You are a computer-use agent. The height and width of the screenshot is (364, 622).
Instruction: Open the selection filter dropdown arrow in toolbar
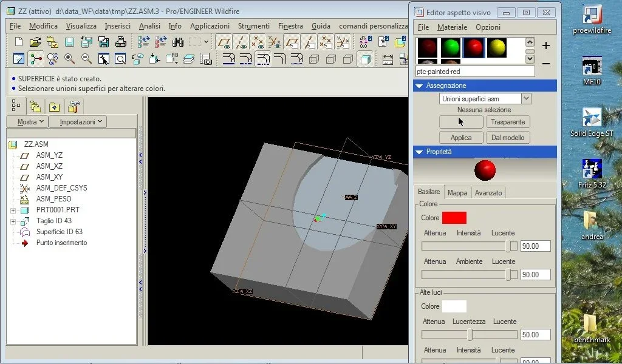207,42
